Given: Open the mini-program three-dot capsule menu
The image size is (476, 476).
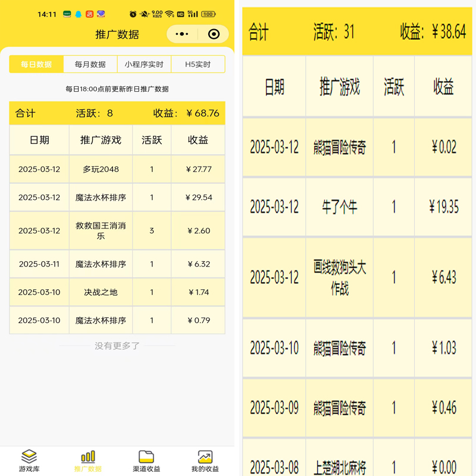Looking at the screenshot, I should click(181, 35).
